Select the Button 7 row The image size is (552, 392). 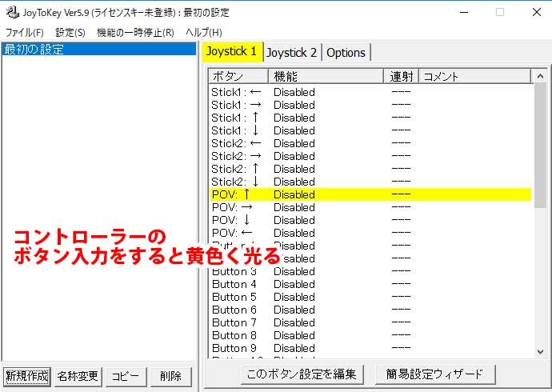[x=370, y=322]
